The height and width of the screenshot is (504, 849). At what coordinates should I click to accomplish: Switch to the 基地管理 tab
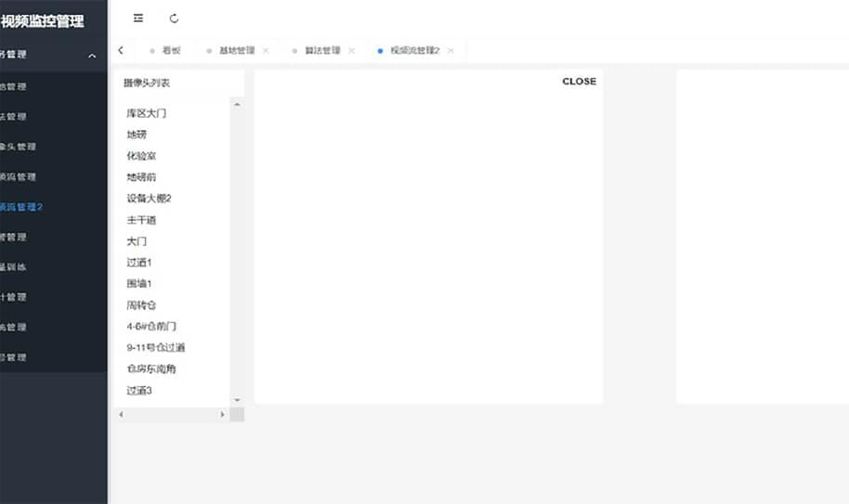pos(236,51)
